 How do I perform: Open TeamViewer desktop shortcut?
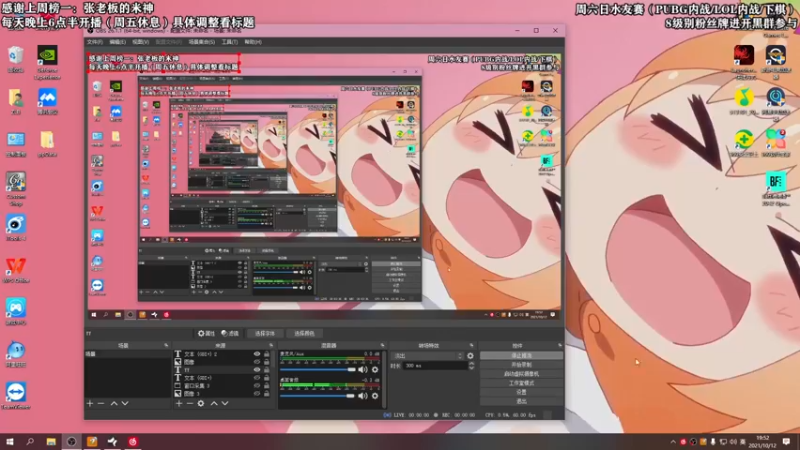pyautogui.click(x=16, y=396)
